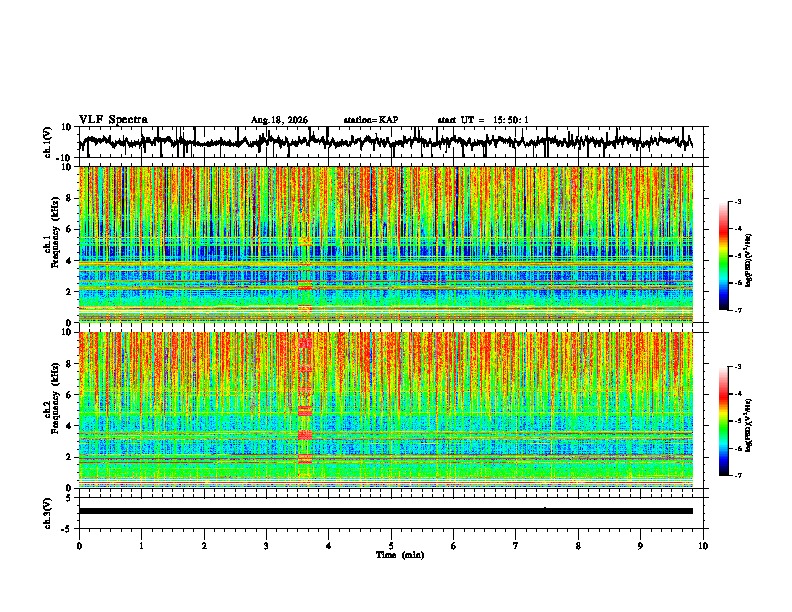Click the Time (min) axis label
Image resolution: width=792 pixels, height=612 pixels.
tap(400, 555)
